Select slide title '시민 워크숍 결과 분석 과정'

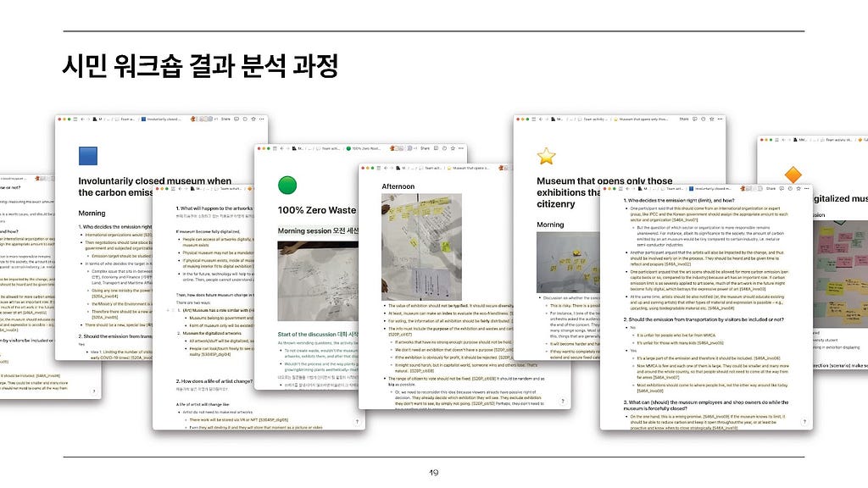pyautogui.click(x=200, y=66)
